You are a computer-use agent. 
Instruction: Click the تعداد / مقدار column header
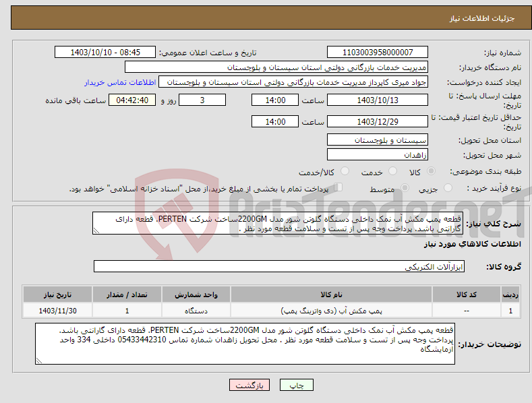127,294
